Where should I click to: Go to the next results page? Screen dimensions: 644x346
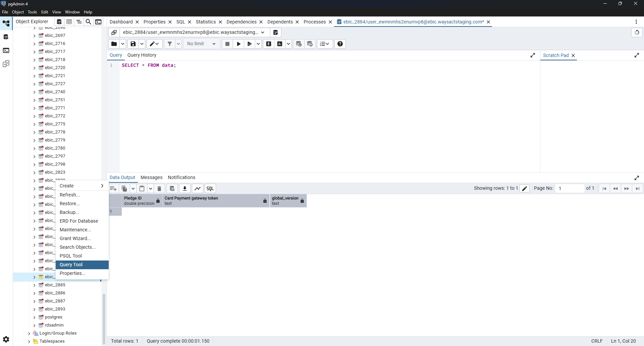626,188
